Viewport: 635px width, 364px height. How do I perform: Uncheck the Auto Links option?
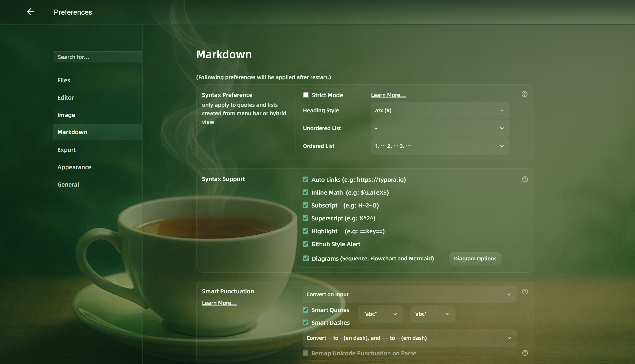pos(305,179)
